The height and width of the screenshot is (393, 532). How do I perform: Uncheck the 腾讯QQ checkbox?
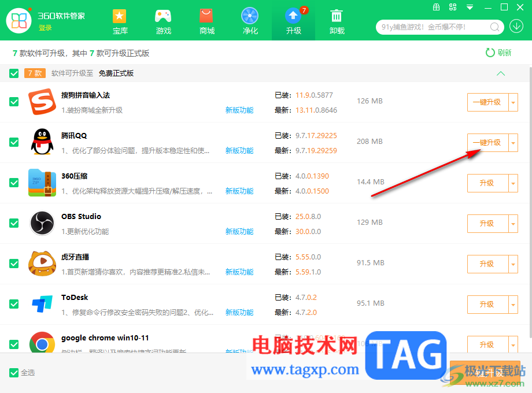click(14, 142)
